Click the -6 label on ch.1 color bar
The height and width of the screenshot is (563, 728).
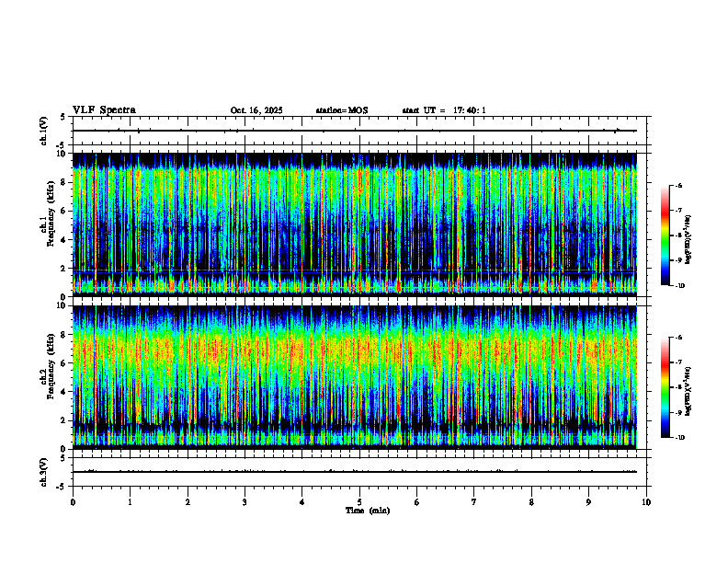[x=678, y=186]
